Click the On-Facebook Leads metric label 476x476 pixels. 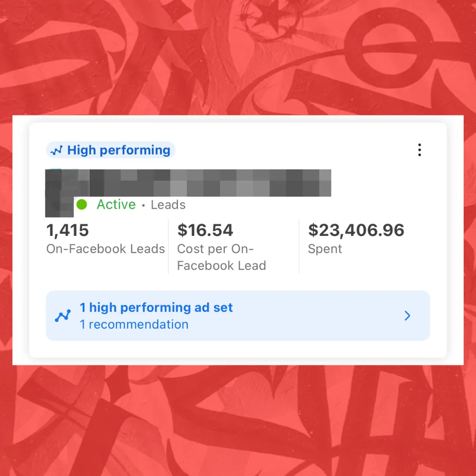(105, 249)
